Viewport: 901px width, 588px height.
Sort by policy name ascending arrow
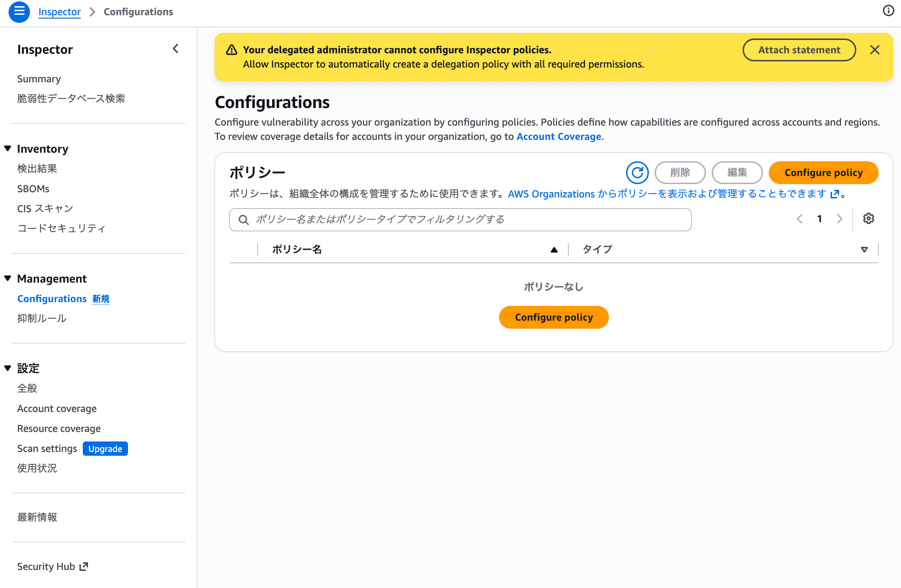pyautogui.click(x=554, y=250)
